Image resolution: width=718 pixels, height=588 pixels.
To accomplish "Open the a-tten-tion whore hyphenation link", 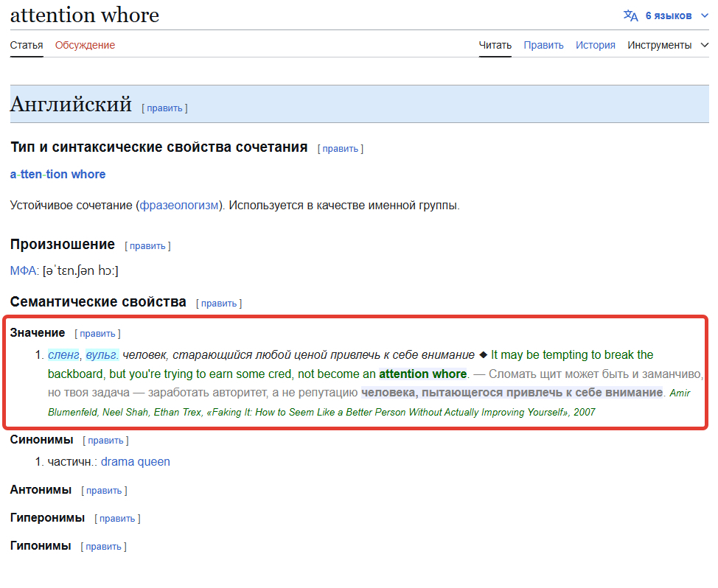I will 57,175.
